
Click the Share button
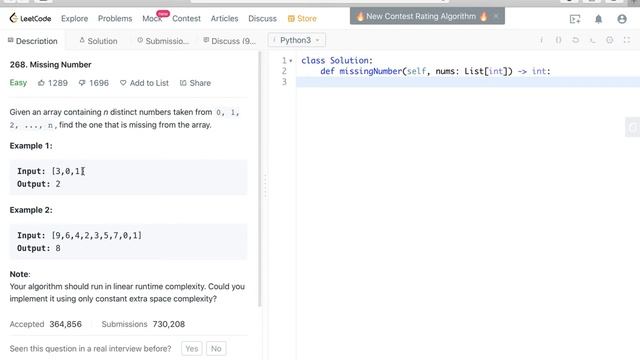pyautogui.click(x=195, y=83)
